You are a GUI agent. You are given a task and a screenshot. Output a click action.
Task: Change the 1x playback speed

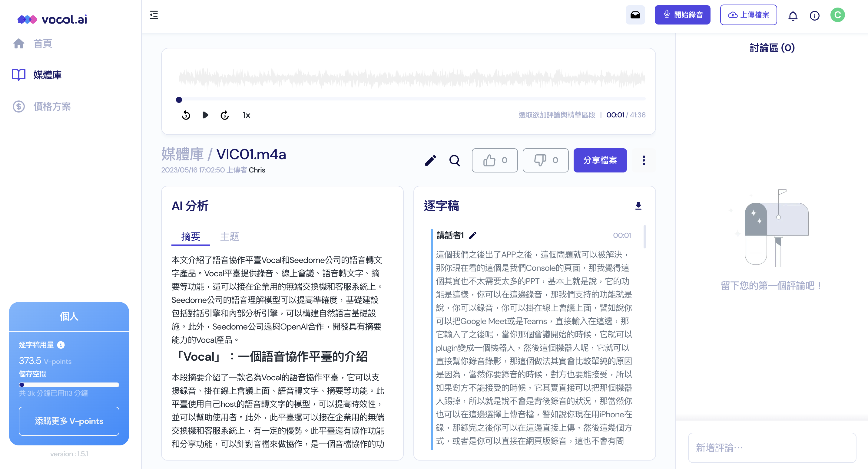[246, 115]
